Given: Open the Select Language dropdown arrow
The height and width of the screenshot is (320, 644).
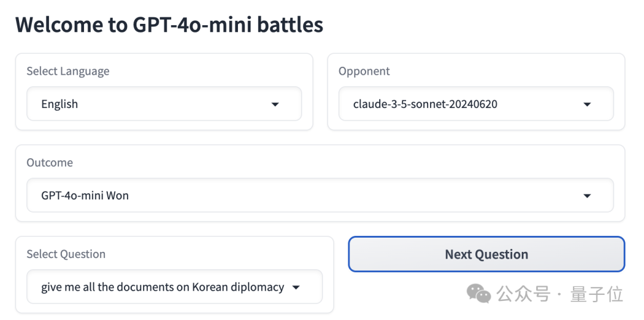Looking at the screenshot, I should tap(275, 104).
